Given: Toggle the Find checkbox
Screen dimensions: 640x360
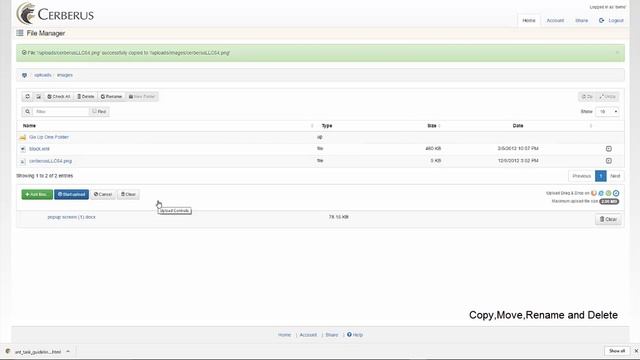Looking at the screenshot, I should tap(94, 111).
